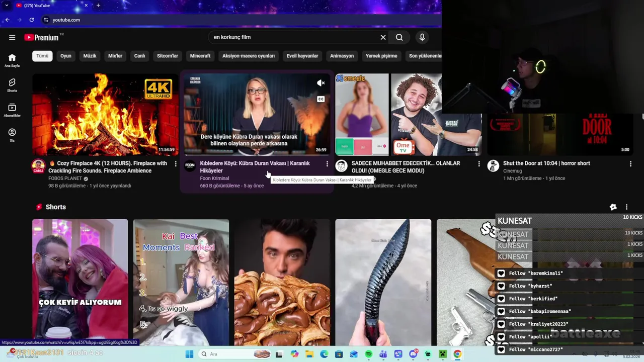The width and height of the screenshot is (644, 362).
Task: Open the Siz (You) sidebar page
Action: [12, 135]
